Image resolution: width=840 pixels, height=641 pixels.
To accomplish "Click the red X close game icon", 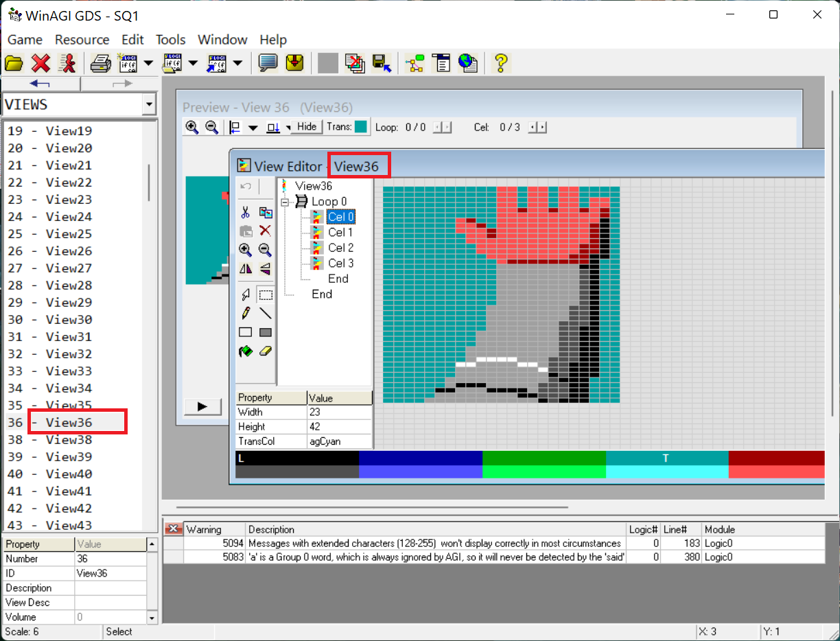I will coord(41,64).
